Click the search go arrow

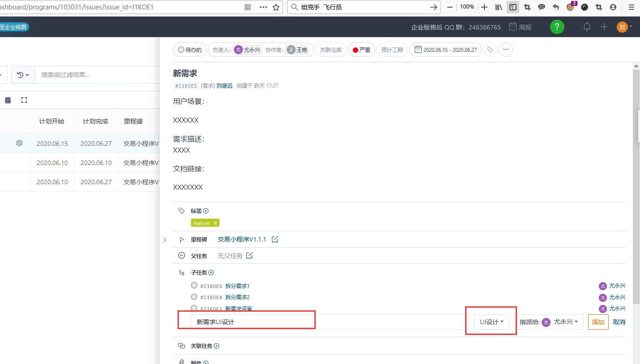[433, 7]
